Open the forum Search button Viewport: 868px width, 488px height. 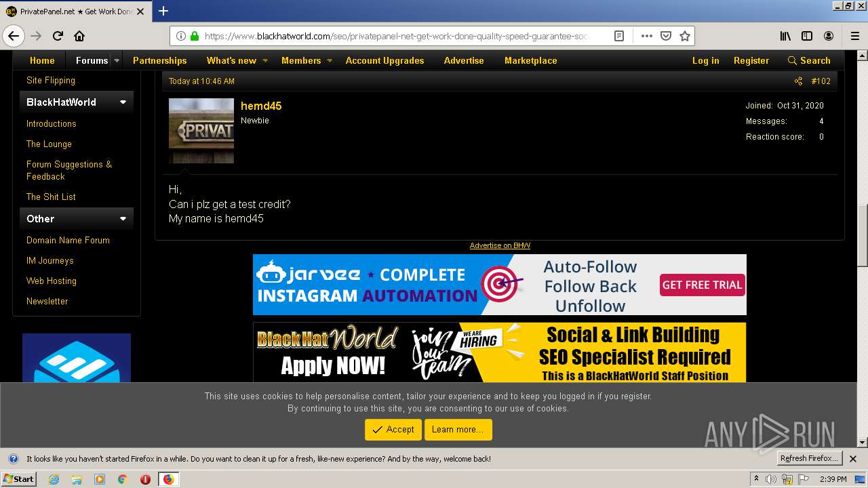[809, 60]
